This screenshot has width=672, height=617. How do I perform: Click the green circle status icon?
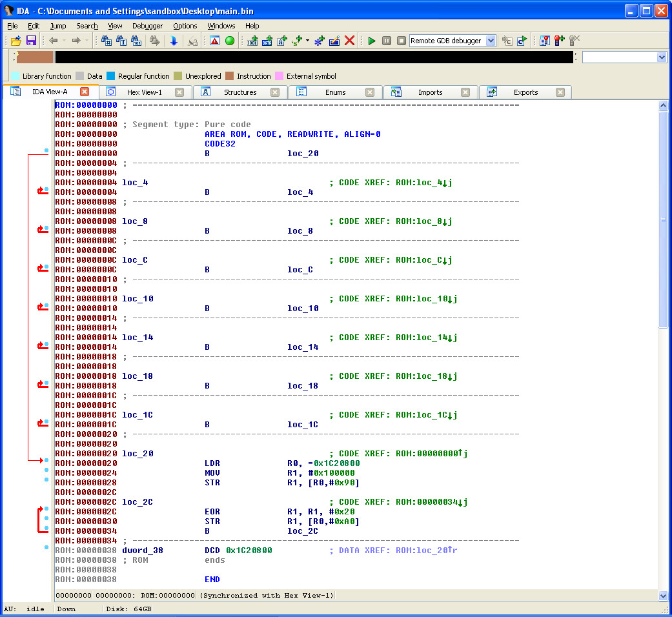230,41
